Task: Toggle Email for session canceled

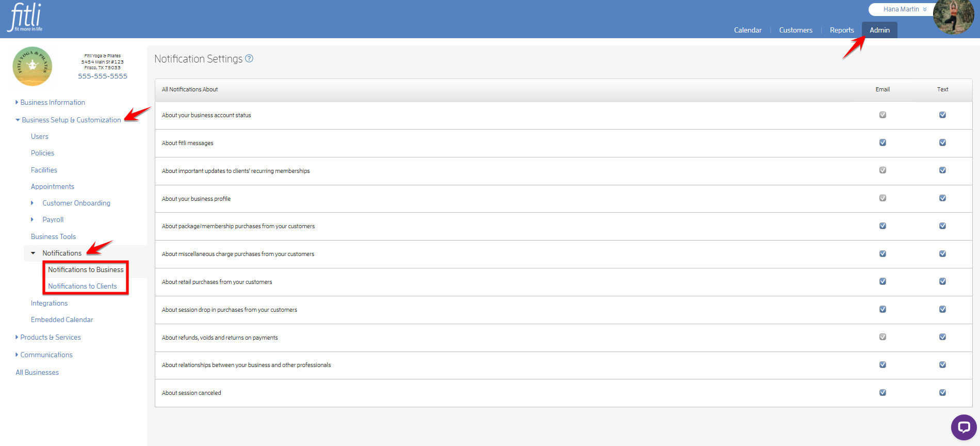Action: click(x=883, y=392)
